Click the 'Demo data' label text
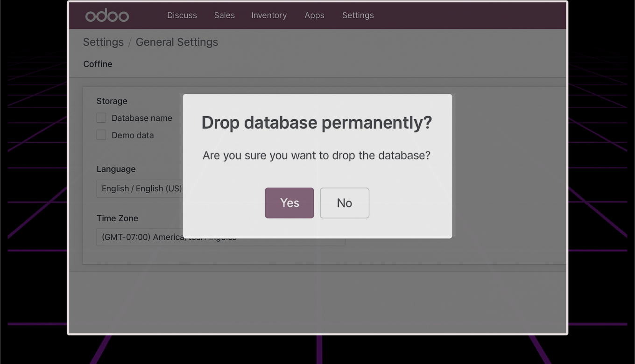 (133, 135)
